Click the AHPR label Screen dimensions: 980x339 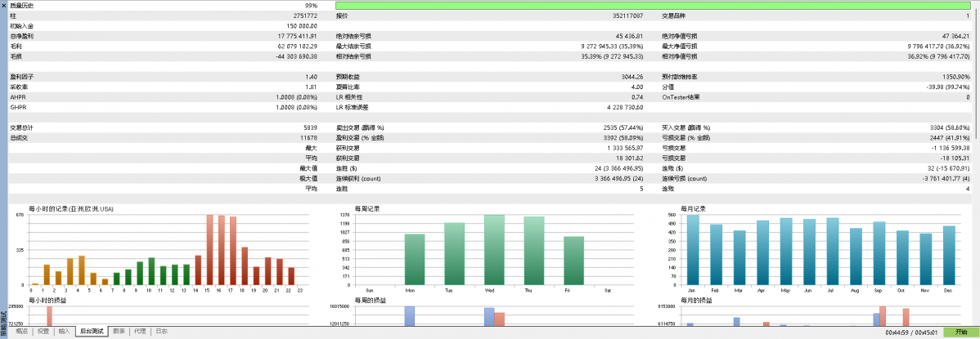point(18,97)
